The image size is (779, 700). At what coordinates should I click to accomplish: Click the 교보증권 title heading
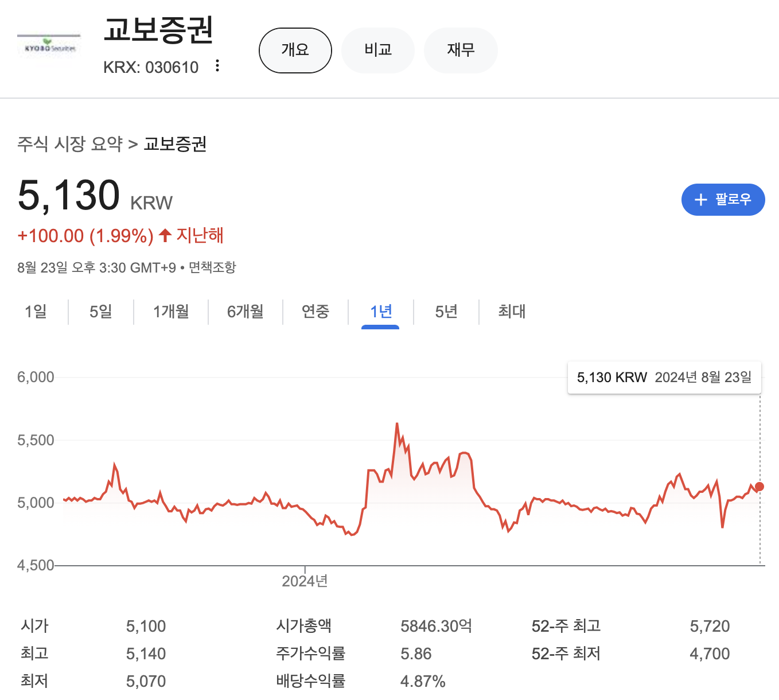[158, 30]
